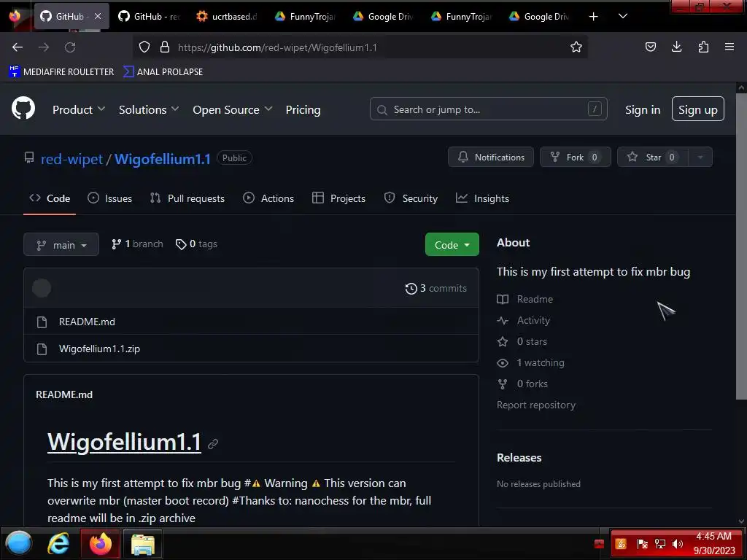Open the Issues tab
Viewport: 747px width, 560px height.
coord(110,198)
